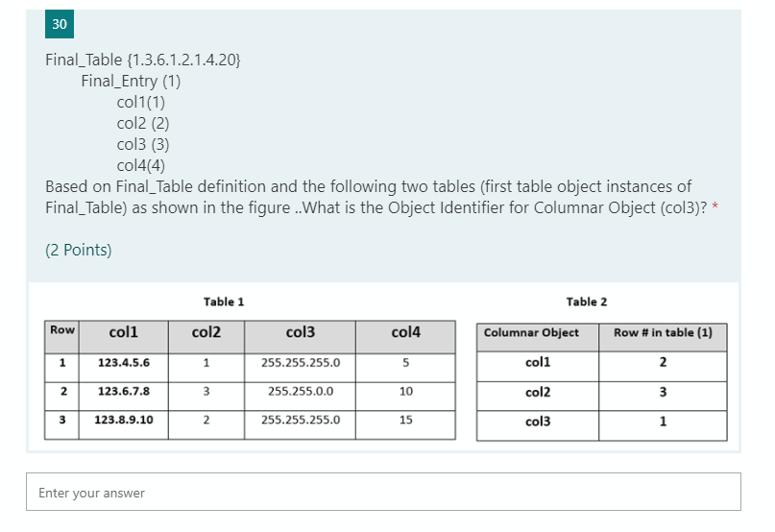
Task: Click the '(2 Points)' label
Action: [79, 251]
